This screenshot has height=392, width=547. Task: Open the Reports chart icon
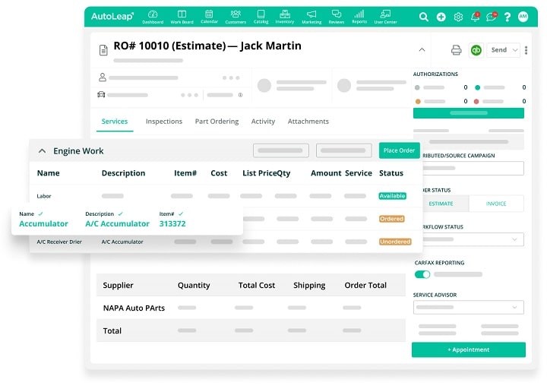click(x=359, y=16)
